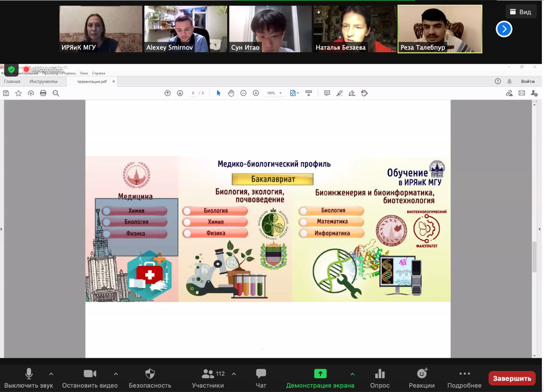Go to the previous page

click(x=168, y=93)
